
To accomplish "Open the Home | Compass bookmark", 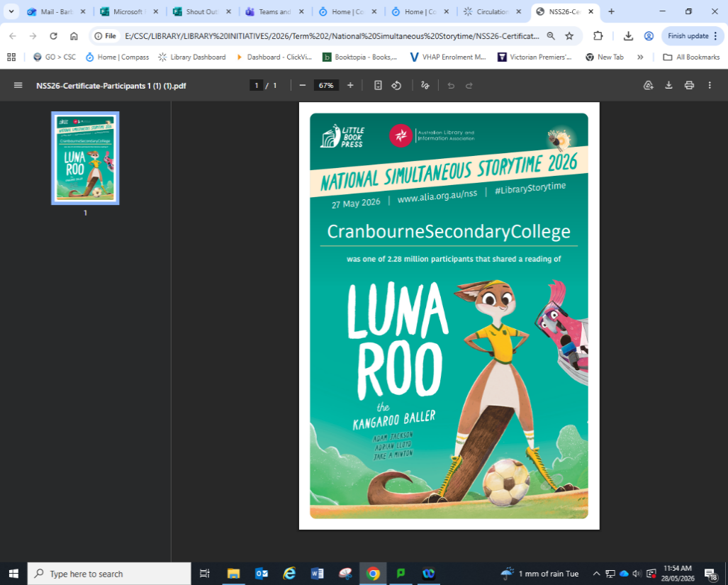I will 117,57.
